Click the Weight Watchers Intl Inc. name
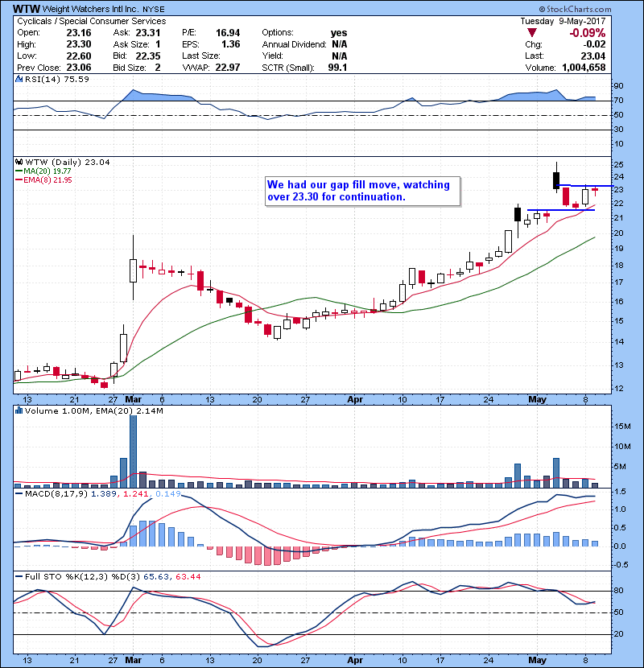 click(90, 9)
